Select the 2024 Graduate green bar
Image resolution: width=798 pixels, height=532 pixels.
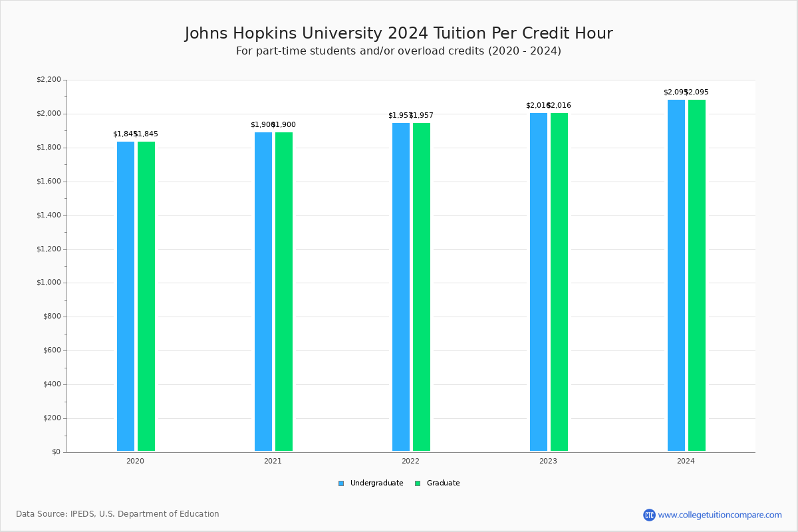697,275
